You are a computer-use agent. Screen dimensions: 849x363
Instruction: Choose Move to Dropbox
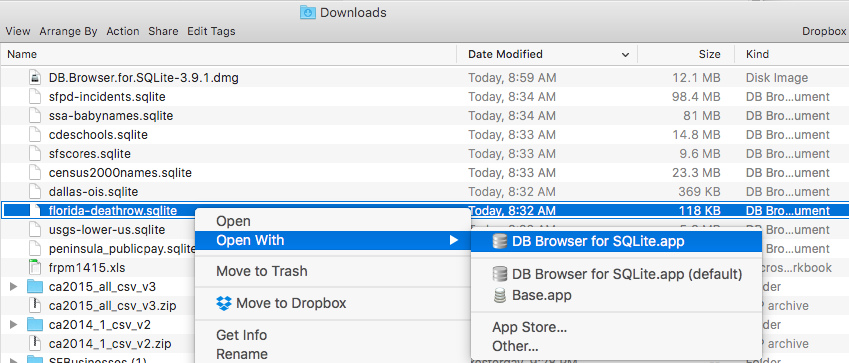coord(332,303)
